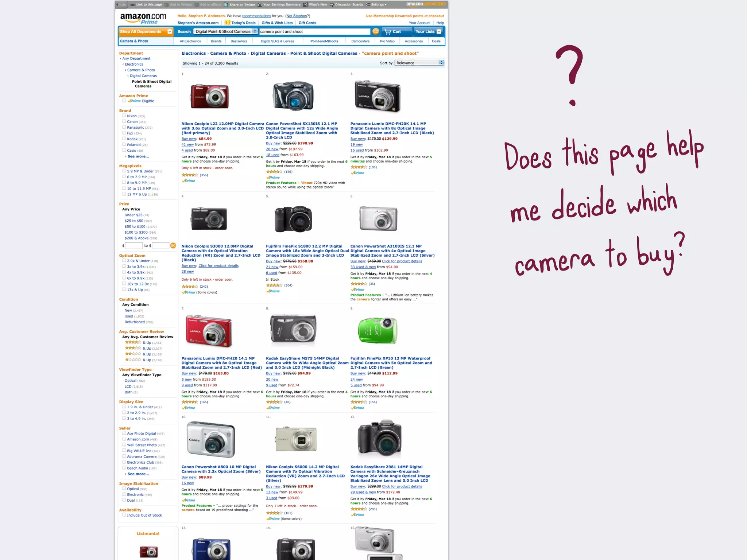Click the Amazon.com Prime logo
Viewport: 747px width, 560px height.
click(x=143, y=19)
